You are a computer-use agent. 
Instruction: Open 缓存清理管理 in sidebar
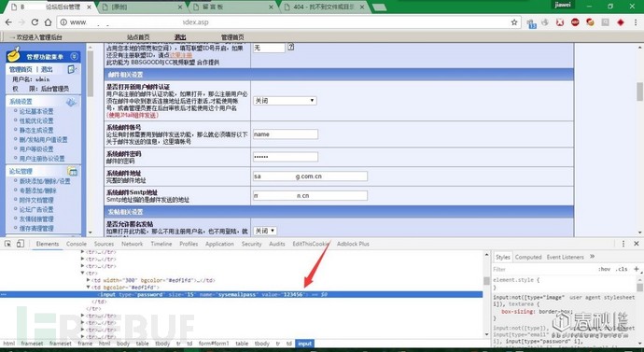tap(36, 229)
